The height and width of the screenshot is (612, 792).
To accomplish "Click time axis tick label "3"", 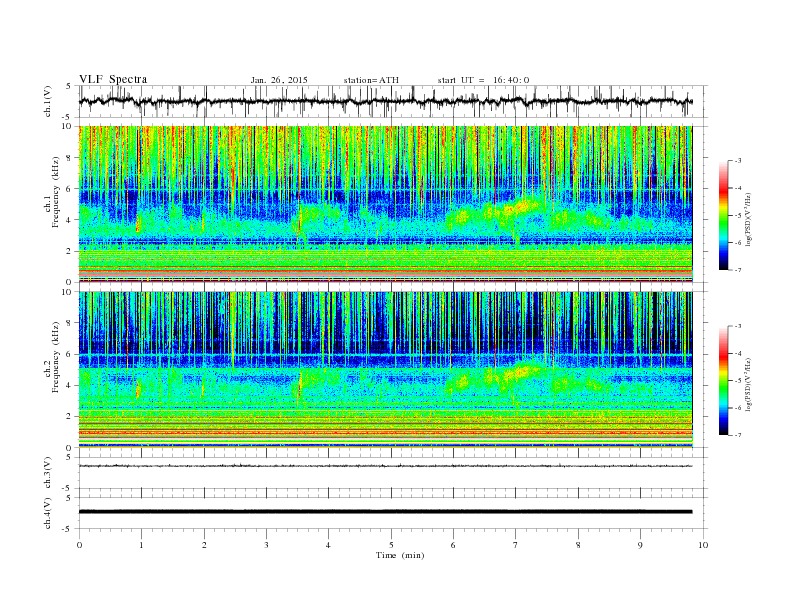I will (267, 545).
